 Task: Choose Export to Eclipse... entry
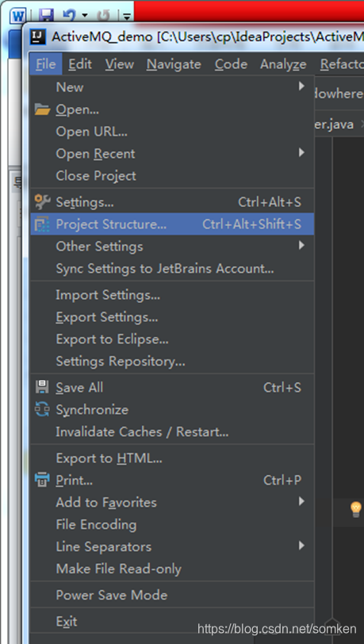coord(172,339)
